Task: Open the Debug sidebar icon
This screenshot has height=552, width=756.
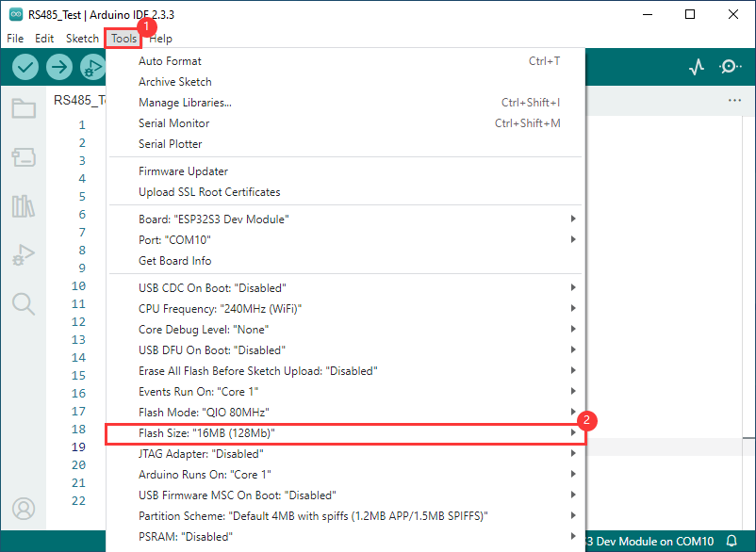Action: tap(24, 254)
